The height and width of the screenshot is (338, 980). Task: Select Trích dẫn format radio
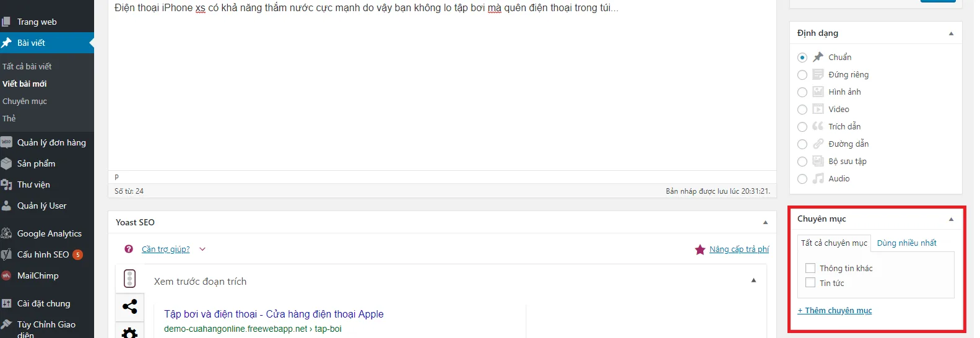[802, 127]
